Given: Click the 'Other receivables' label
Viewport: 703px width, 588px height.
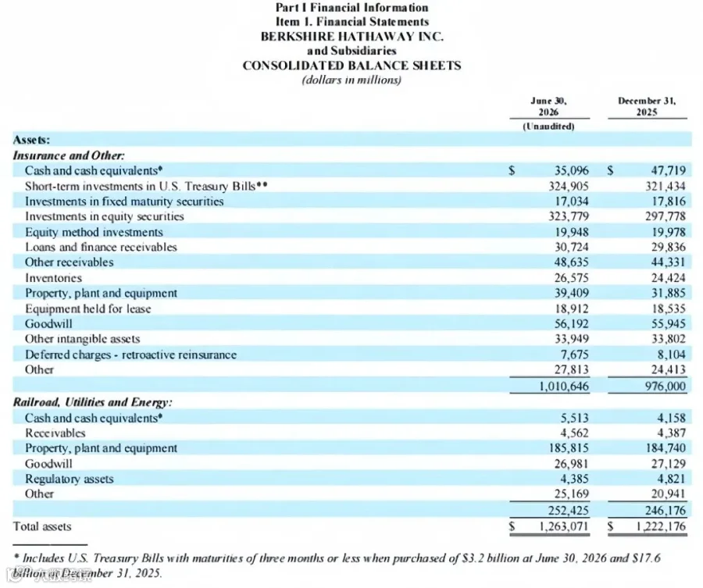Looking at the screenshot, I should click(x=69, y=262).
